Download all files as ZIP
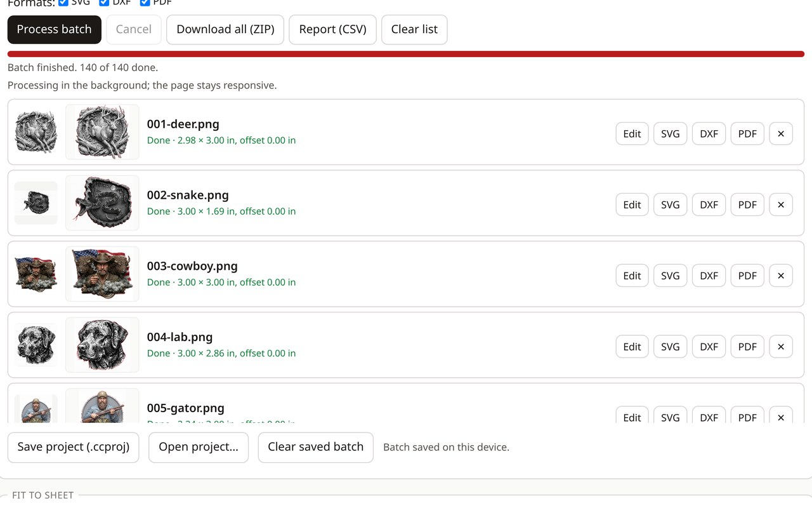Image resolution: width=812 pixels, height=508 pixels. (225, 29)
